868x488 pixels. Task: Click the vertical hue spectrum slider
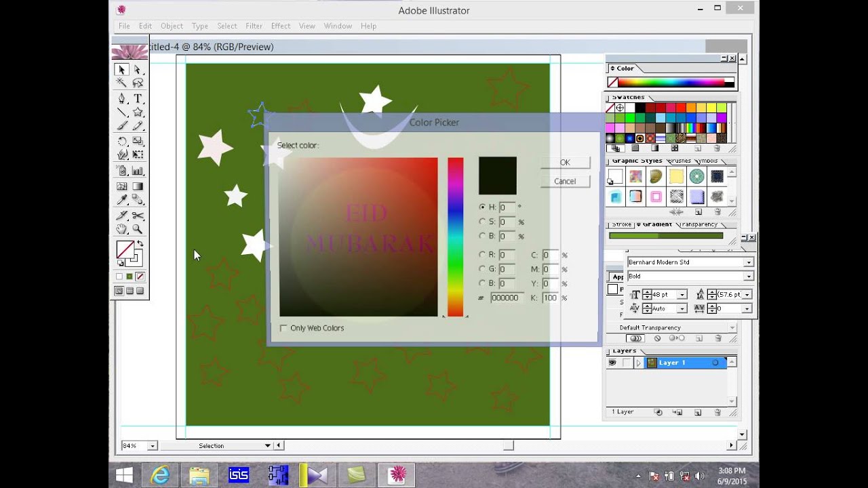[455, 237]
